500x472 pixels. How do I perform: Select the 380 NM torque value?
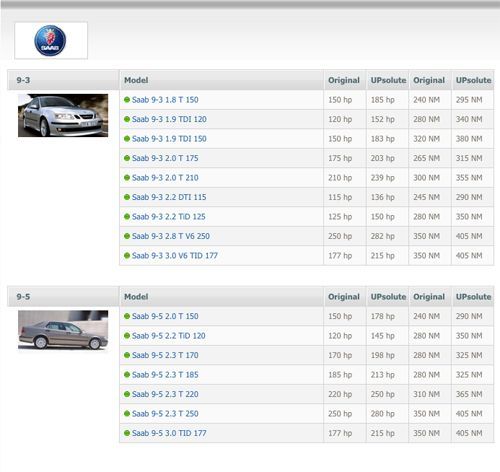(x=469, y=139)
